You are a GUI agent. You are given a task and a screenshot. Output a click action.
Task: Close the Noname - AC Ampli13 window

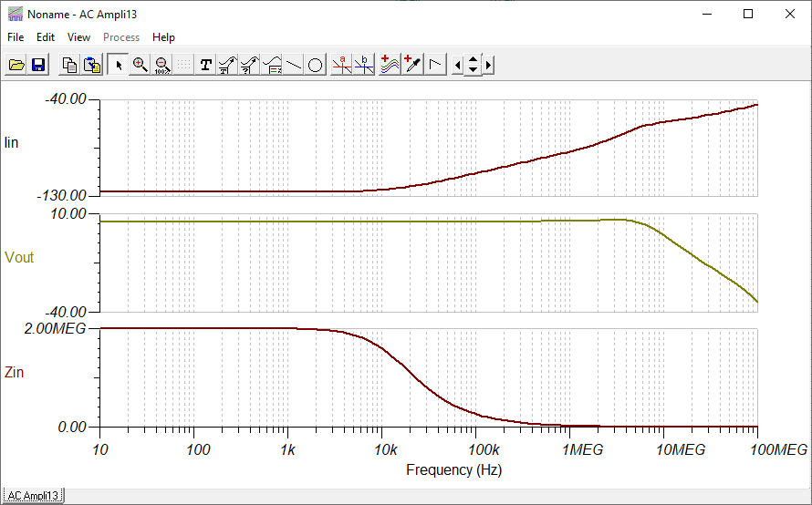(x=790, y=14)
